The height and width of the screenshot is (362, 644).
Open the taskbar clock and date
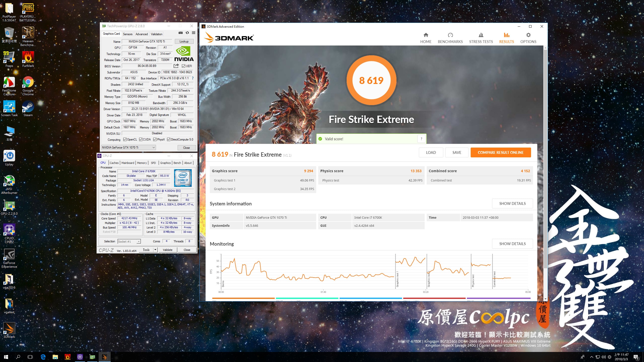[621, 357]
